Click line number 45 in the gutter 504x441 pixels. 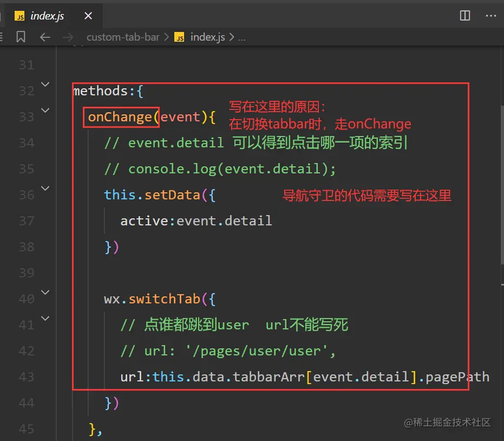27,429
